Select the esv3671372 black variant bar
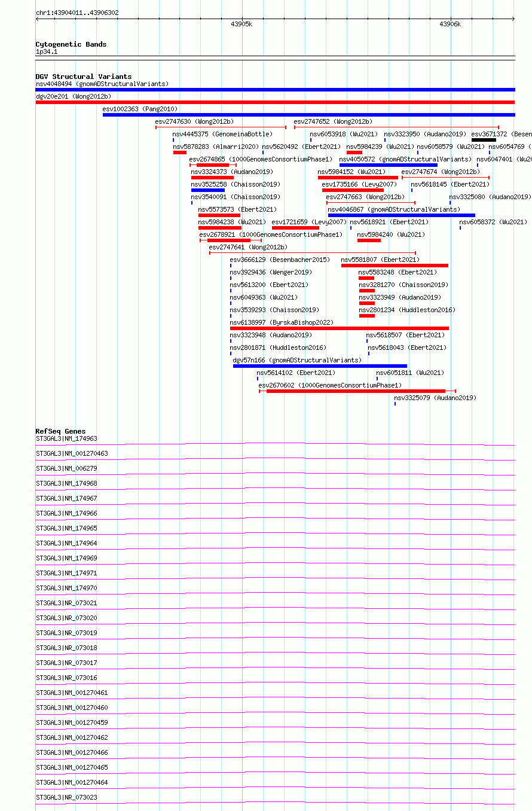 pos(484,140)
